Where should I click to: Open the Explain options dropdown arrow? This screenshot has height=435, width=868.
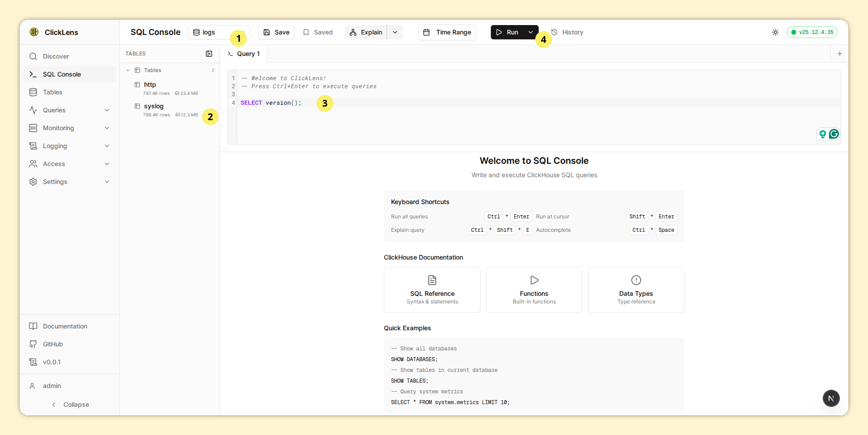(395, 32)
